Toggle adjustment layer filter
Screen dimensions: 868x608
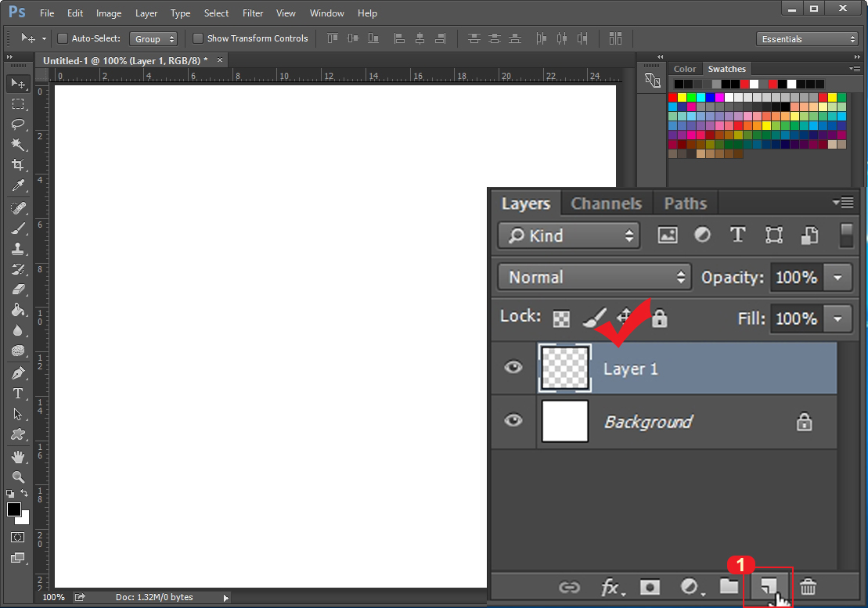[x=703, y=235]
